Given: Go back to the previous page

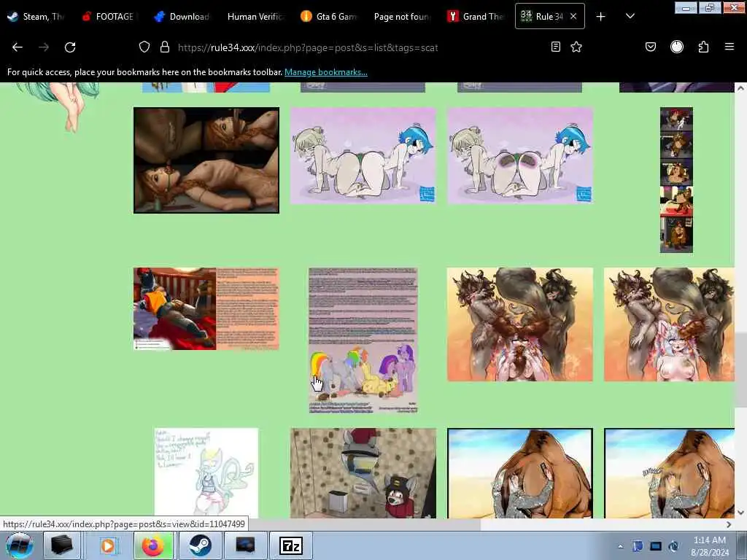Looking at the screenshot, I should (x=18, y=47).
